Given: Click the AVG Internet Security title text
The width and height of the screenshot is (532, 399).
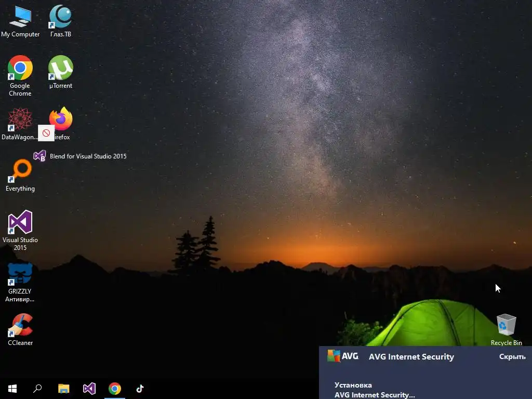Looking at the screenshot, I should click(x=411, y=356).
